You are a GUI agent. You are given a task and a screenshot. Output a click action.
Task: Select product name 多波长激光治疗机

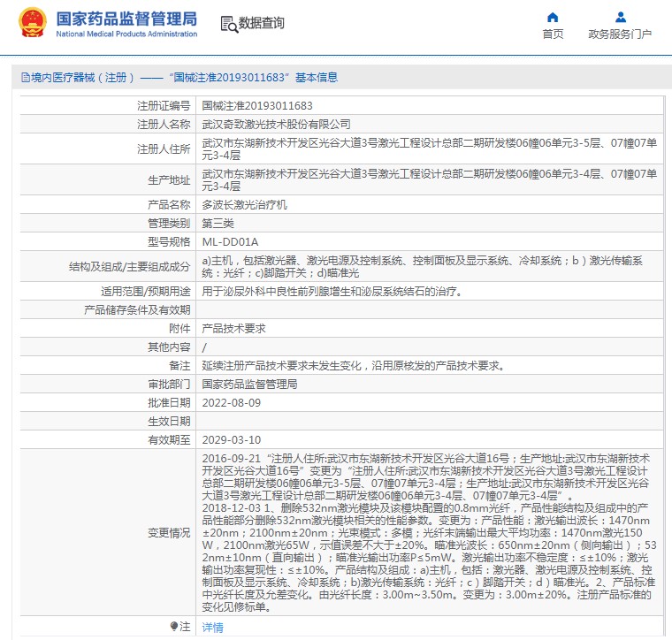click(244, 205)
